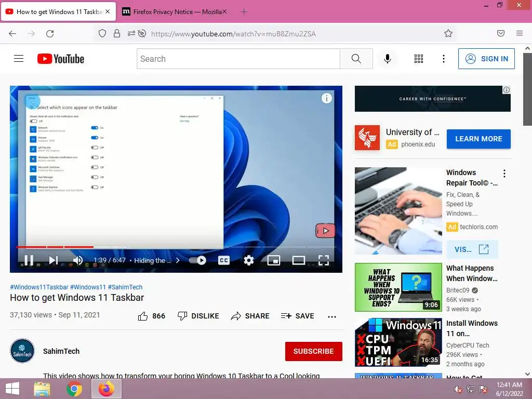Screen dimensions: 532x399
Task: Open the YouTube apps grid
Action: pos(419,59)
